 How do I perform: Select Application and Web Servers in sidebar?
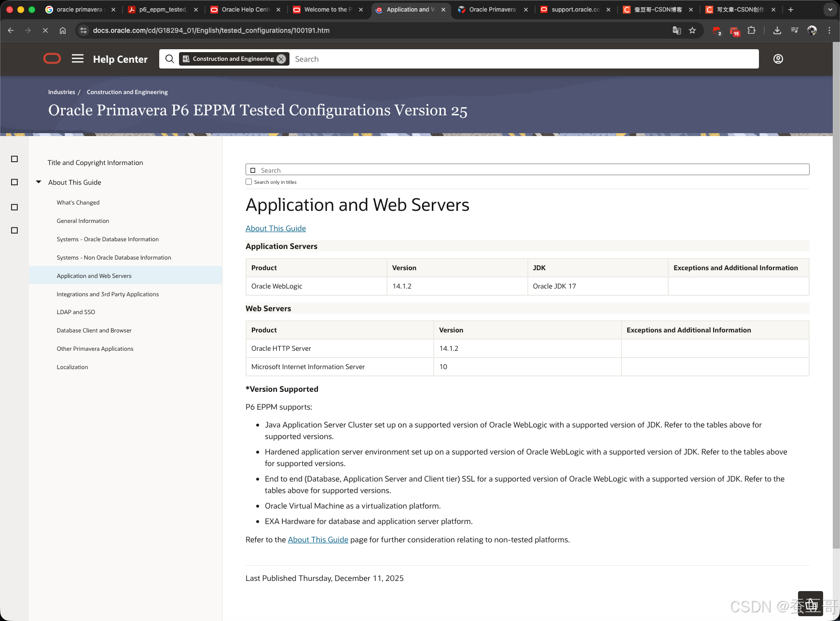[125, 276]
